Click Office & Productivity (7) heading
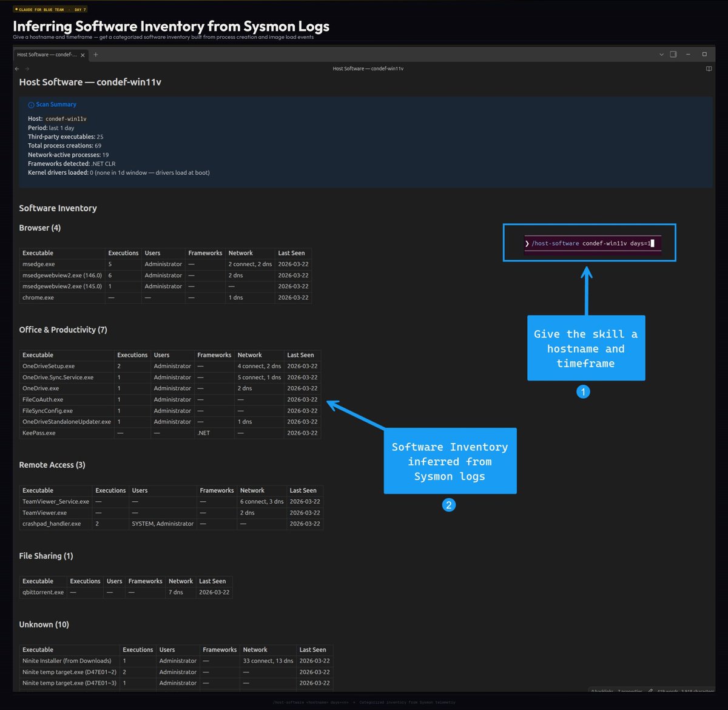This screenshot has height=710, width=728. click(62, 330)
